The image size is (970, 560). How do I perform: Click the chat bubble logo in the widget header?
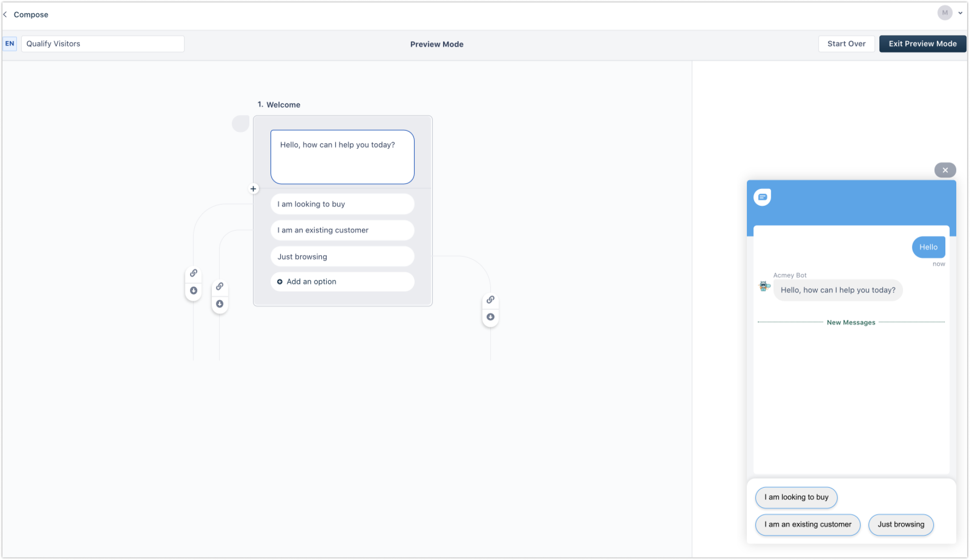pos(762,197)
